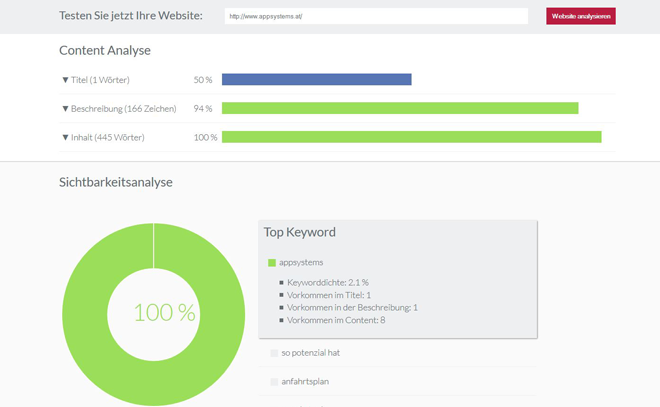
Task: Click the 100 % text inside donut
Action: (x=164, y=312)
